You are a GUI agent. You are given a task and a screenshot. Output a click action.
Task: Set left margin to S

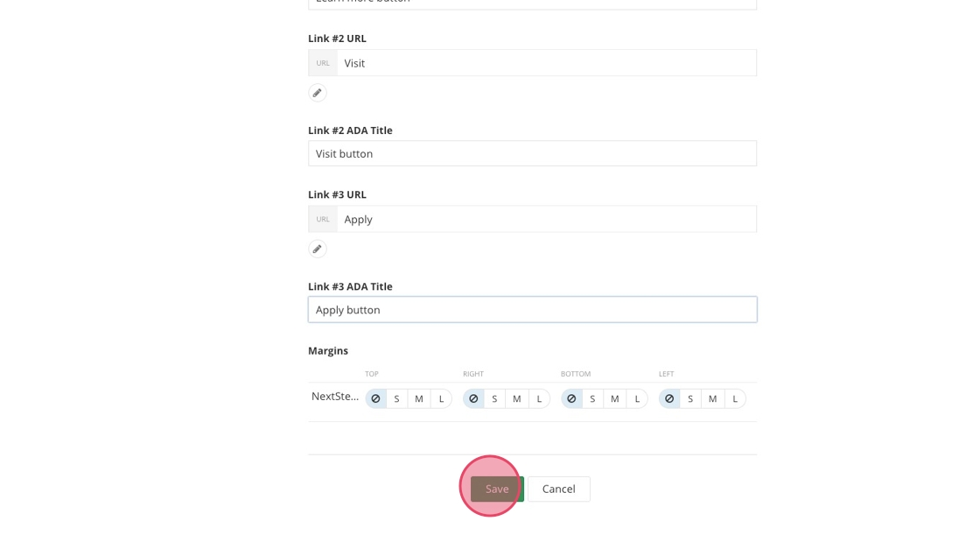pyautogui.click(x=690, y=398)
